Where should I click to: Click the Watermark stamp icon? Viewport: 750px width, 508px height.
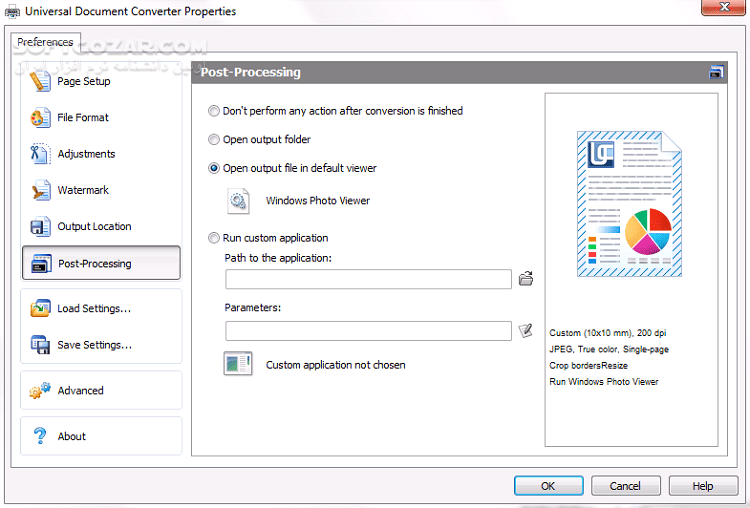pyautogui.click(x=40, y=190)
